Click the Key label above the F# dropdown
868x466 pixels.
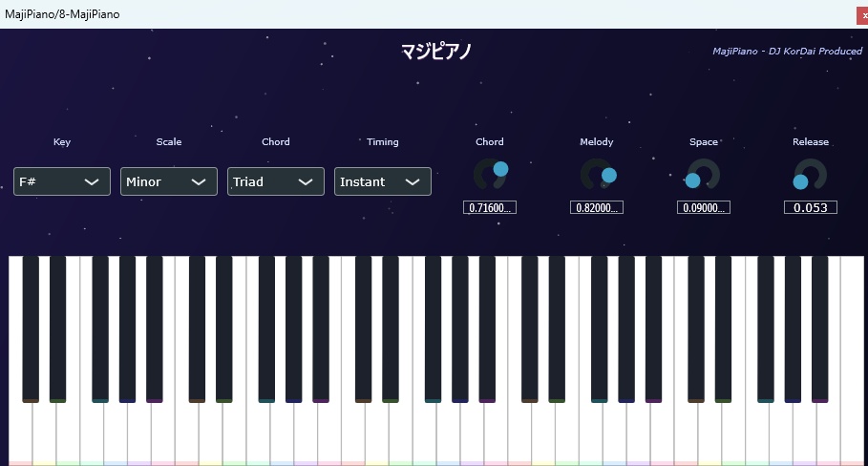62,141
